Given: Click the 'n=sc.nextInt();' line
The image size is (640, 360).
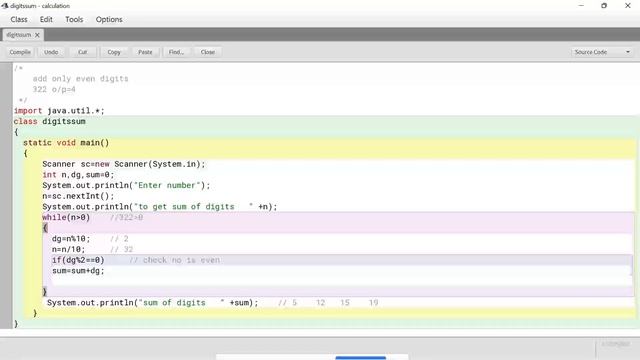Looking at the screenshot, I should 78,196.
